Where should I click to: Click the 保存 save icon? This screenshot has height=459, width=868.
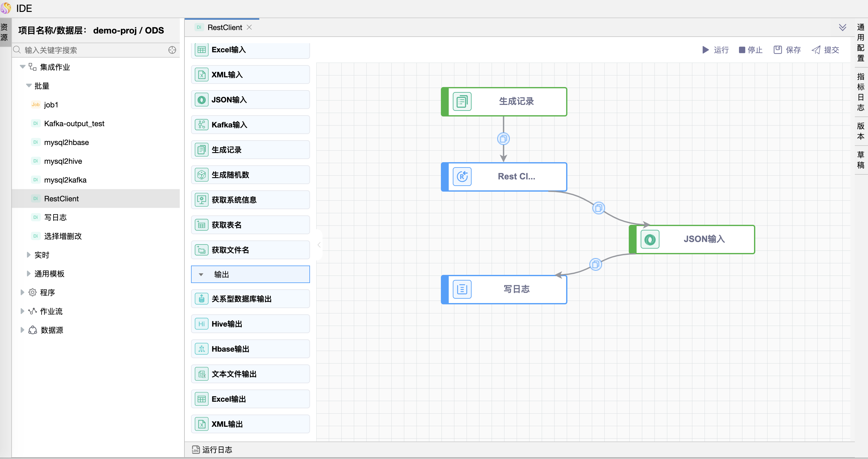[x=778, y=50]
